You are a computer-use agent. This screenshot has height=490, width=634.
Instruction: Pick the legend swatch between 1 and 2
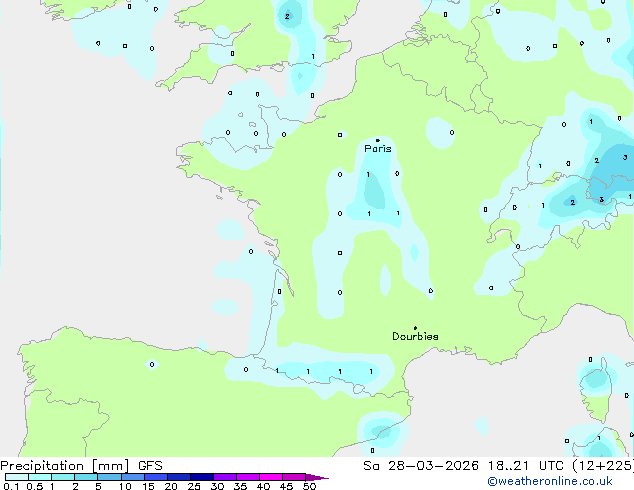coord(63,477)
